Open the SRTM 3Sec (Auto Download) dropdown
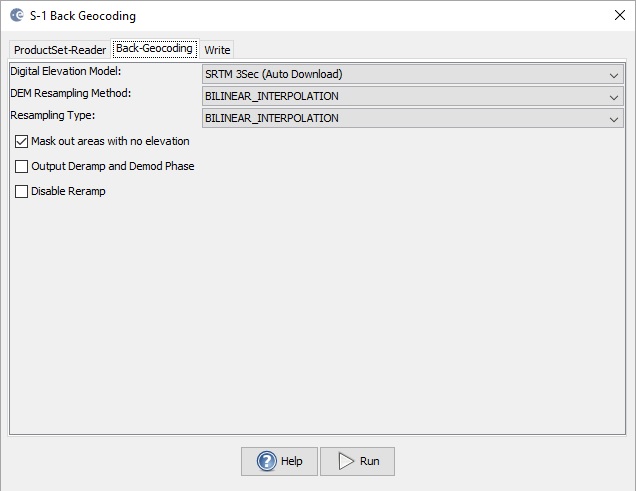 [x=412, y=75]
